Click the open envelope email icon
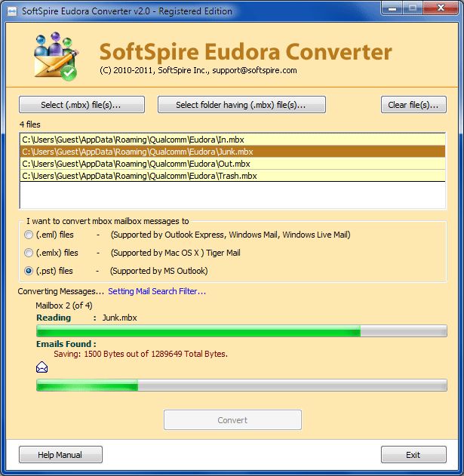 pos(41,367)
